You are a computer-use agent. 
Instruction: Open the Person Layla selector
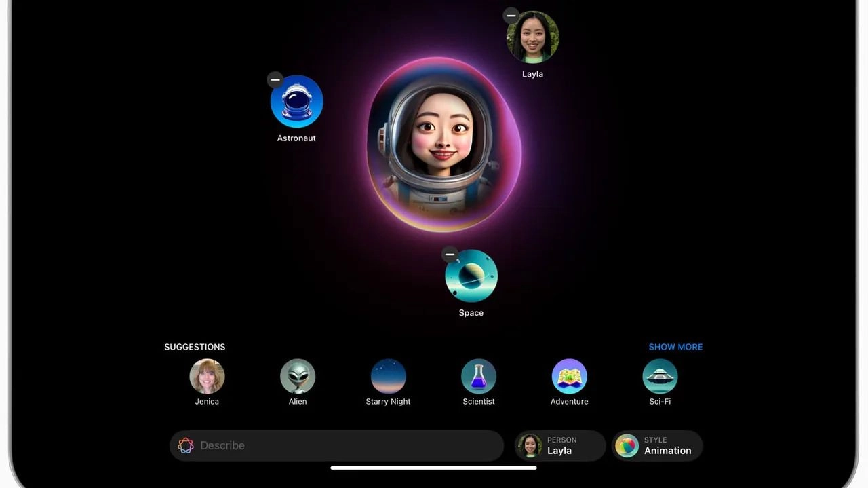click(x=559, y=446)
